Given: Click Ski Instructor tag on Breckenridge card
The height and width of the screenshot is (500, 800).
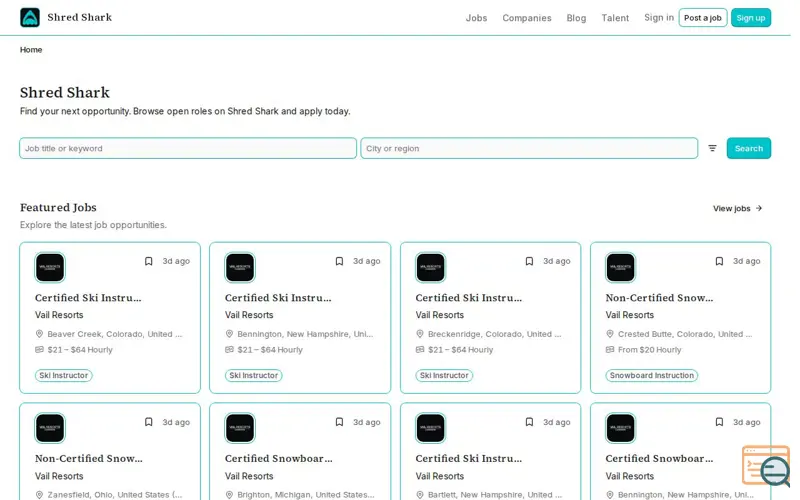Looking at the screenshot, I should pyautogui.click(x=444, y=376).
